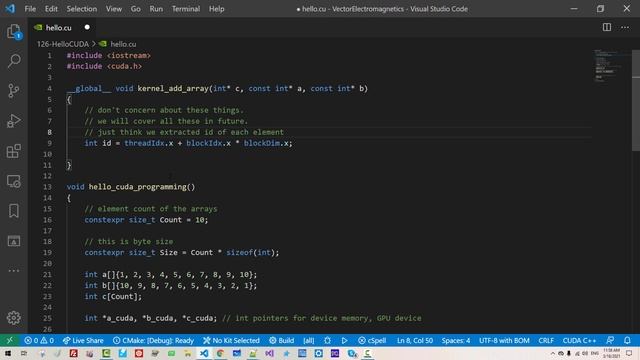Open the Help menu
The width and height of the screenshot is (640, 360).
(x=216, y=9)
